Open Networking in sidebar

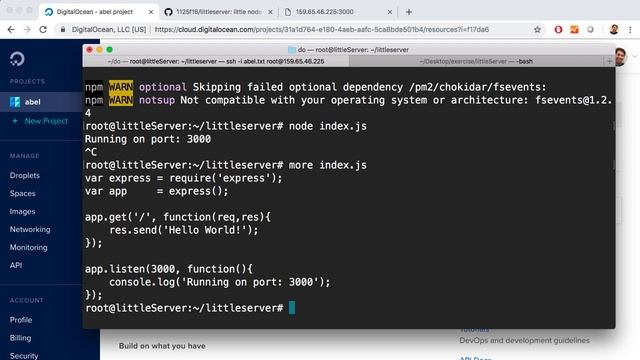point(30,229)
